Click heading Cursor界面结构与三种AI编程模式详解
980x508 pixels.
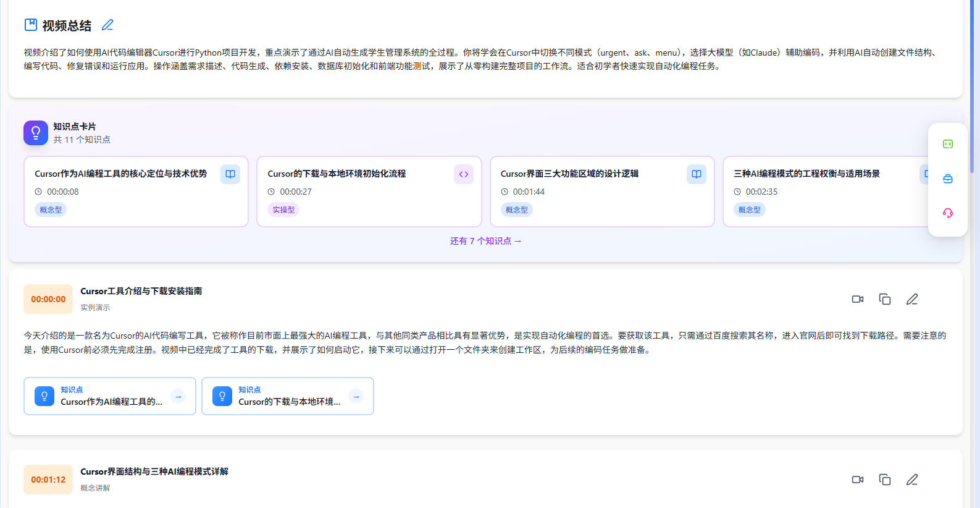(x=154, y=472)
